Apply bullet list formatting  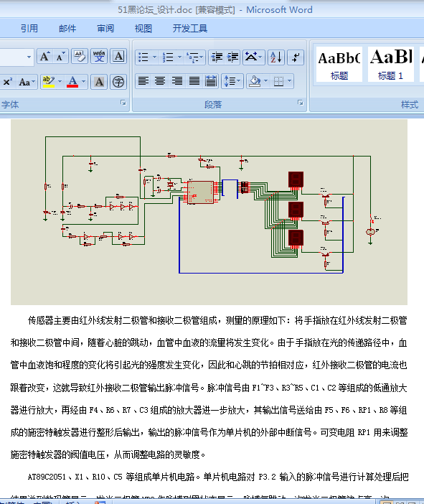click(x=143, y=57)
